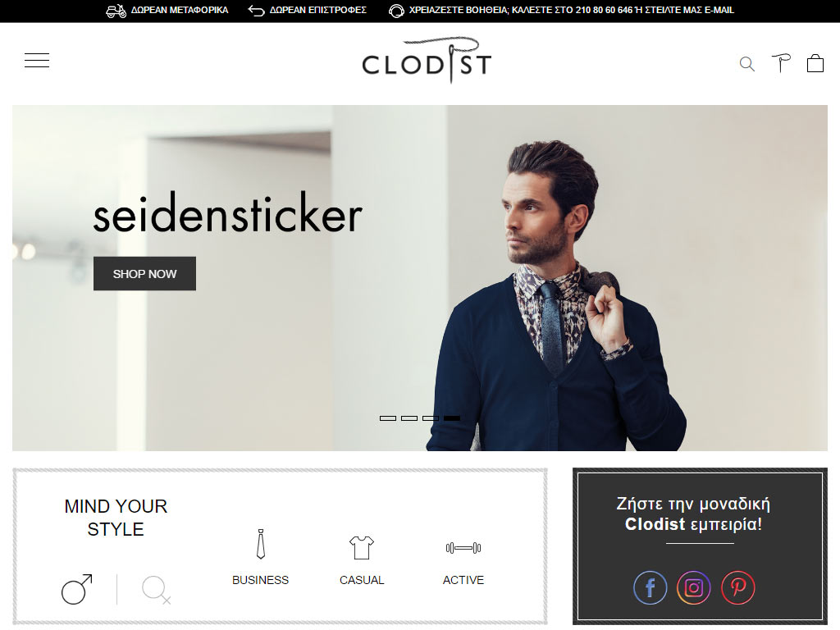This screenshot has width=840, height=630.
Task: Open the shopping bag cart
Action: pos(815,63)
